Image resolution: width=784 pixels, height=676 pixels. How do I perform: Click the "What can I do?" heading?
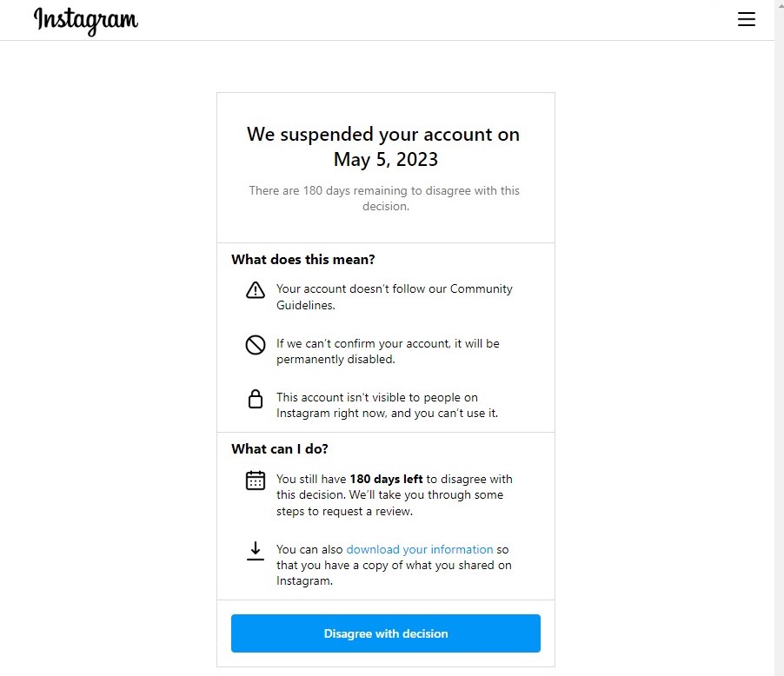pos(280,448)
